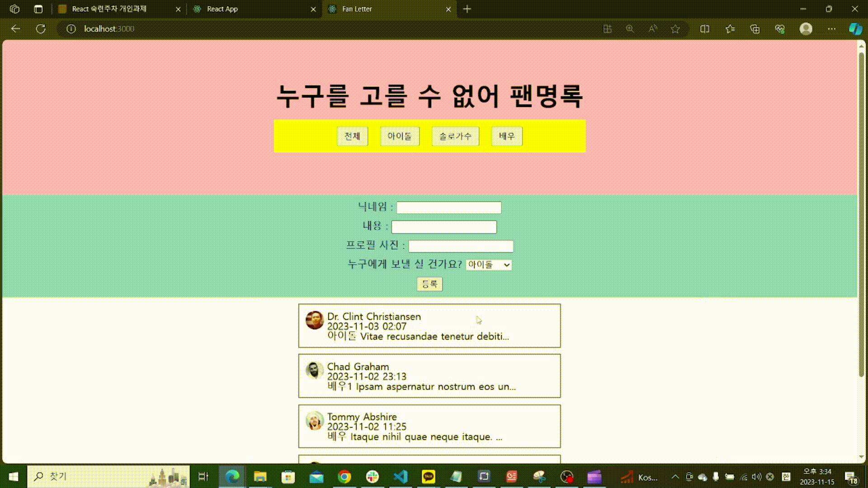Click the zoom magnifier in address bar

click(630, 29)
